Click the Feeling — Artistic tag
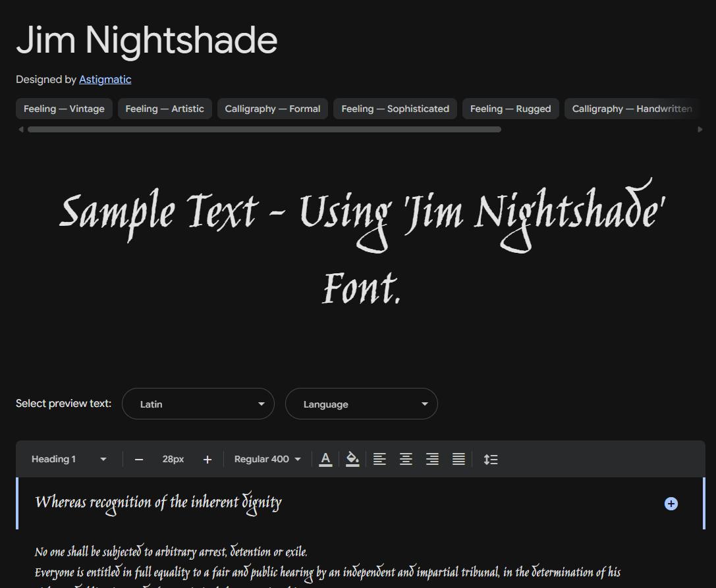The height and width of the screenshot is (588, 716). (165, 109)
